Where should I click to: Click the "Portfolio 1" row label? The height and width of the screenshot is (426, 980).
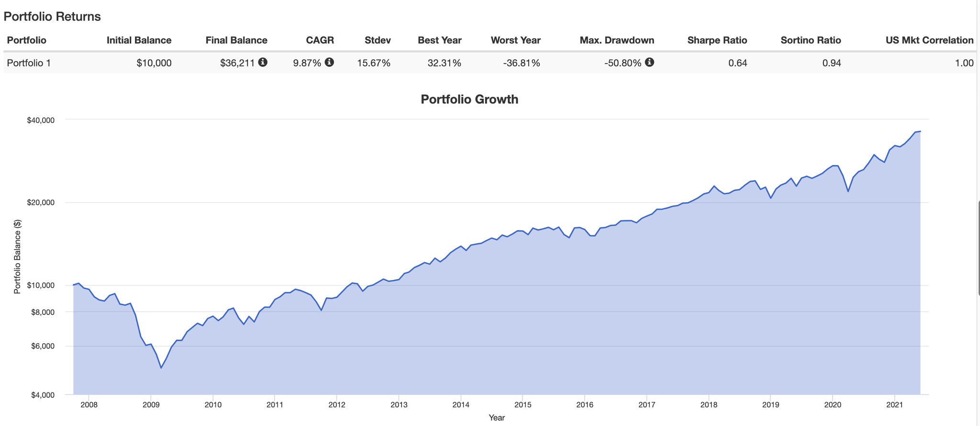point(29,63)
